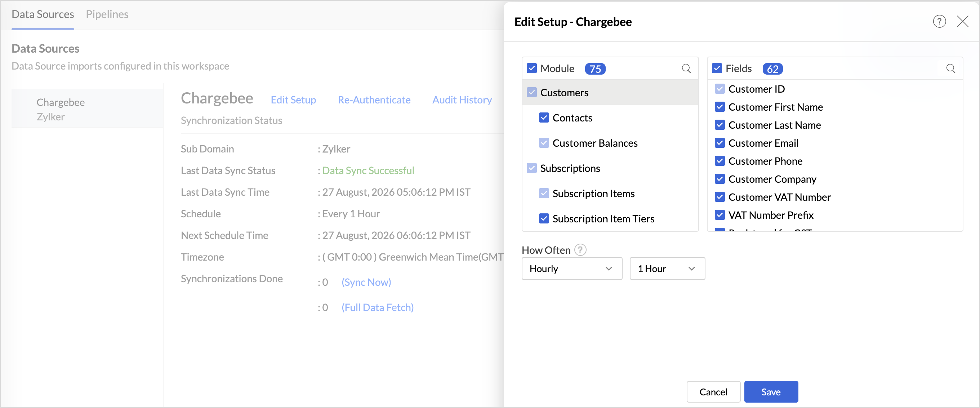
Task: Uncheck the Customer Email field
Action: coord(720,143)
